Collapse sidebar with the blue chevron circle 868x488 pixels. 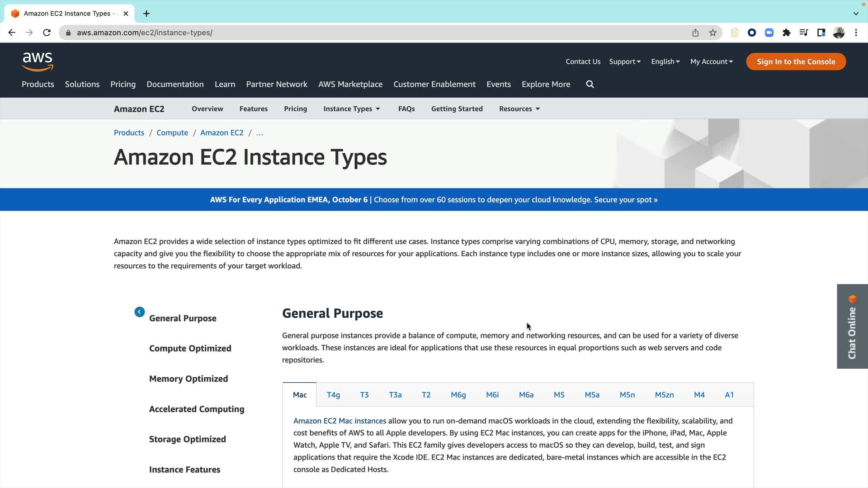click(140, 312)
